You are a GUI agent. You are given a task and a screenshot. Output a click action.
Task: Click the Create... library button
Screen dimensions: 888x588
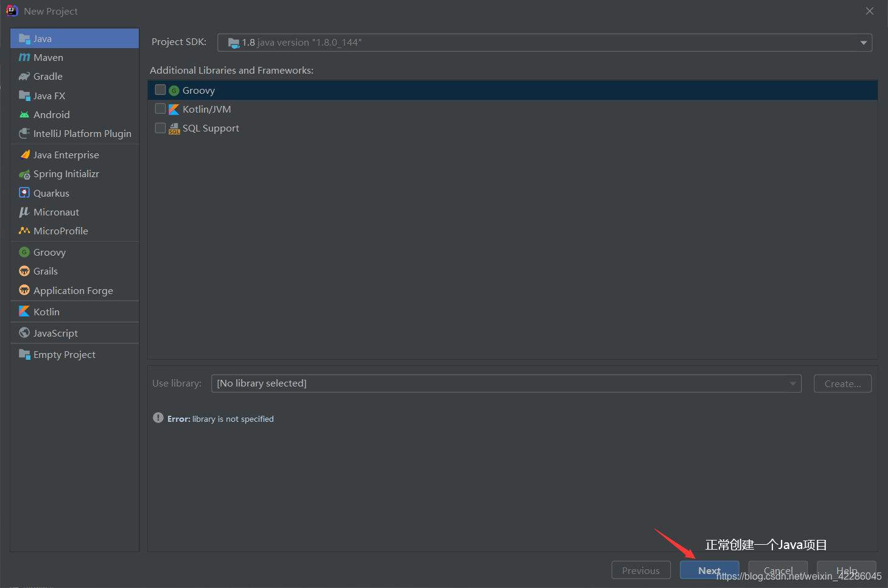point(843,383)
